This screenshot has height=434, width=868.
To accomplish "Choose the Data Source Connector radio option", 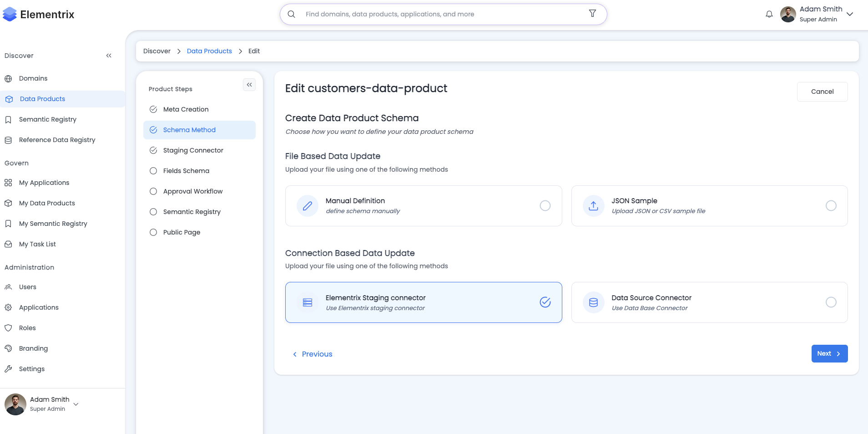I will click(x=831, y=302).
